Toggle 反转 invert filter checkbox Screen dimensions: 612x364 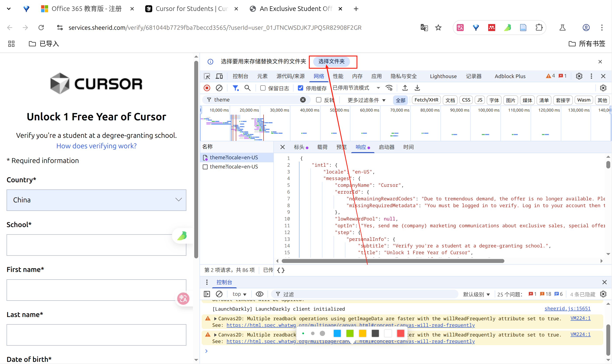(318, 100)
